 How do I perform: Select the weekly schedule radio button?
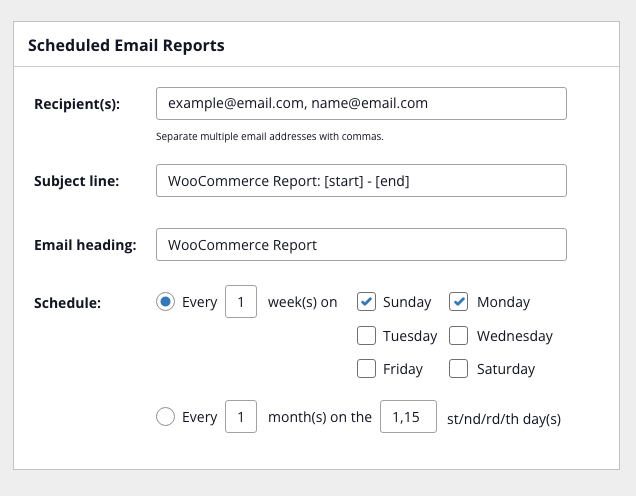(x=166, y=302)
